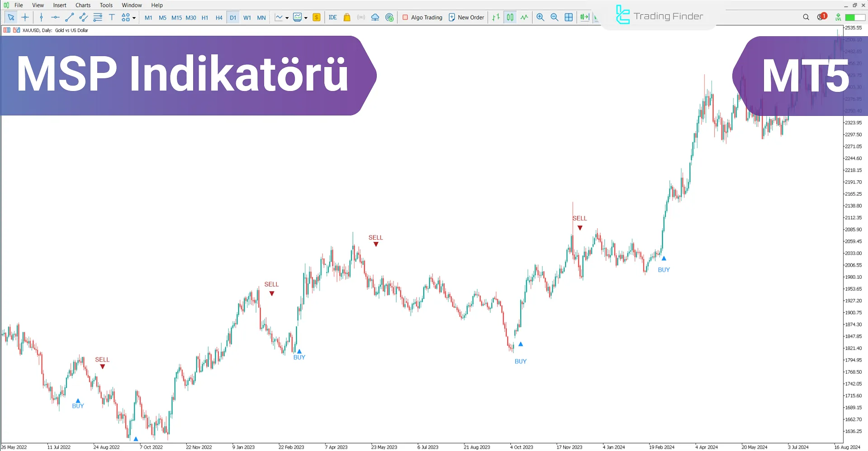Viewport: 868px width, 451px height.
Task: Open the MetaEditor via IDE button
Action: click(x=332, y=17)
